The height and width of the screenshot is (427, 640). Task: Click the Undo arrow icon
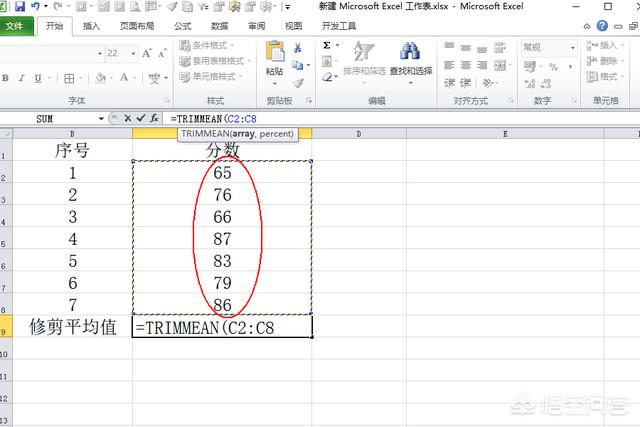pyautogui.click(x=35, y=6)
